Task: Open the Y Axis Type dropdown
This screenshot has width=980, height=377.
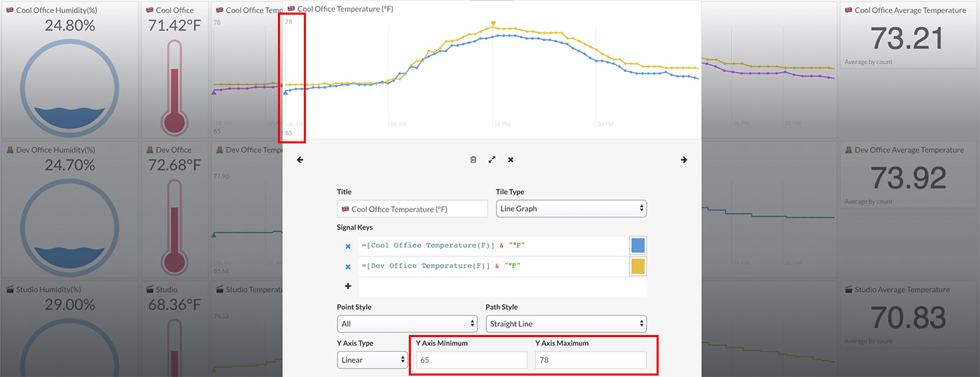Action: coord(372,360)
